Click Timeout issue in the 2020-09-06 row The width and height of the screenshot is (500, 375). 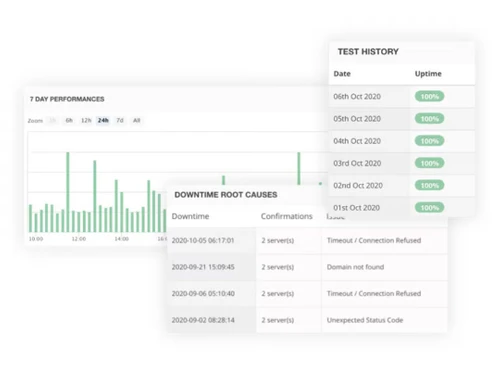click(x=374, y=294)
